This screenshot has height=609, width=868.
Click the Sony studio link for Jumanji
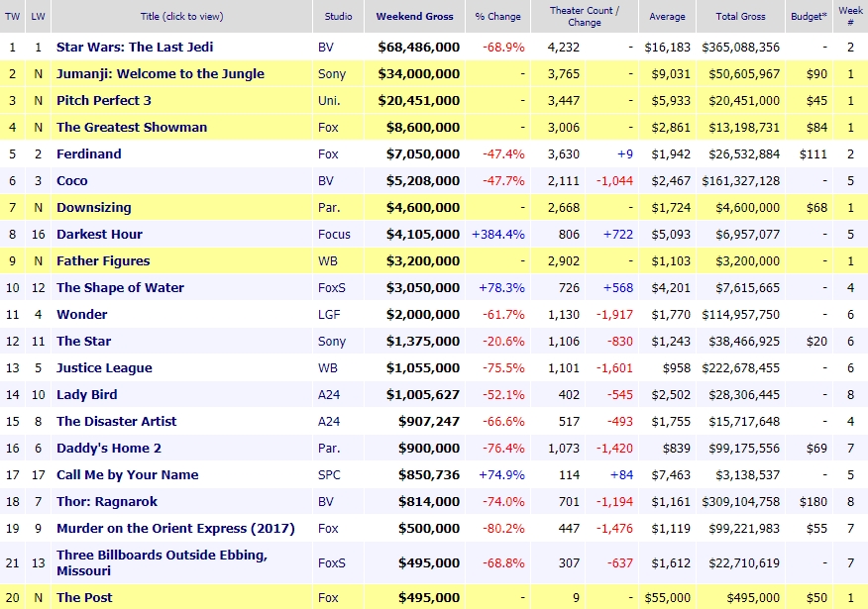pos(332,73)
